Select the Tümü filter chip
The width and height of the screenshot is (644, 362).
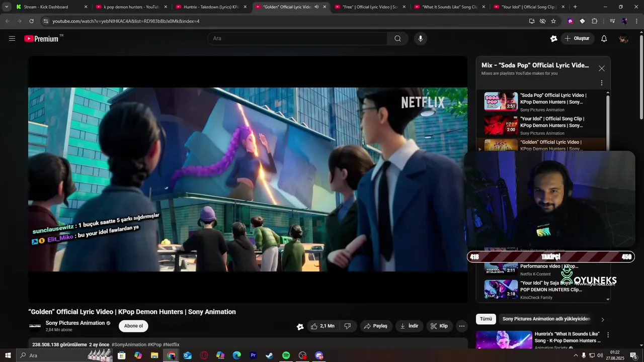click(x=486, y=319)
